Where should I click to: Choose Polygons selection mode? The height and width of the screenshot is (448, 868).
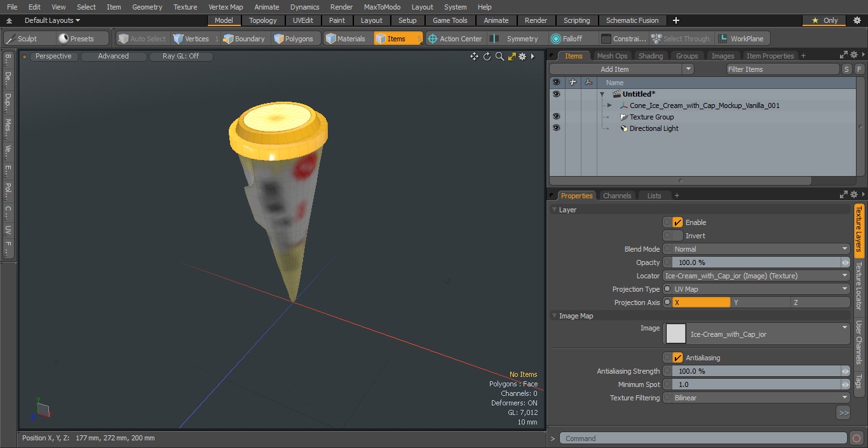tap(294, 39)
